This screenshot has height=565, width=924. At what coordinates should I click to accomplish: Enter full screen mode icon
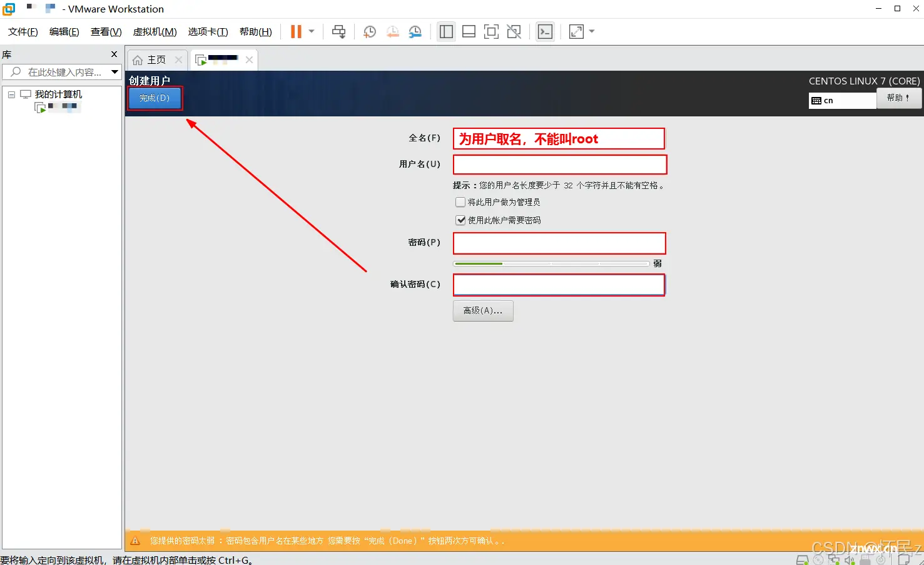coord(491,31)
